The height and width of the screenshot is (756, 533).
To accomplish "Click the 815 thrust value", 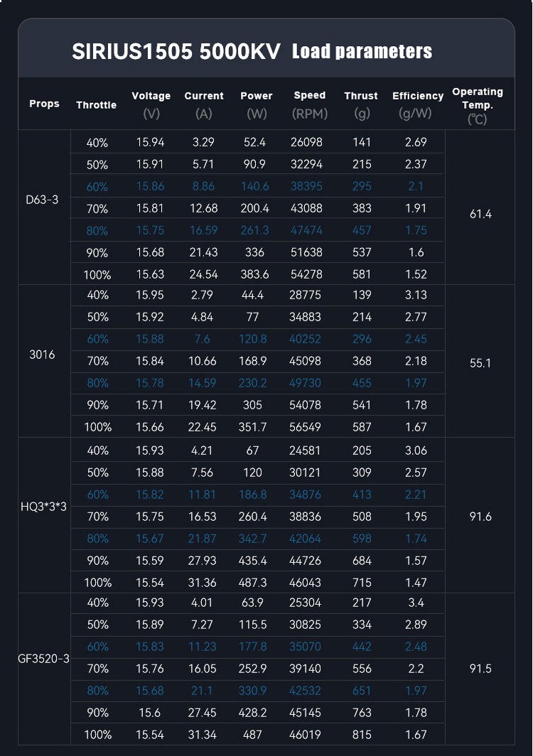I will tap(362, 735).
